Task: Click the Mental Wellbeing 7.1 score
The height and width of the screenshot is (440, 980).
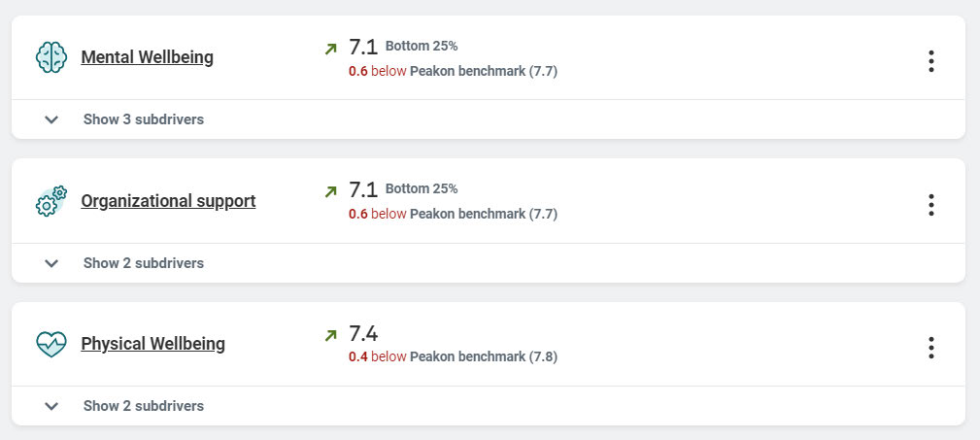Action: pos(362,47)
